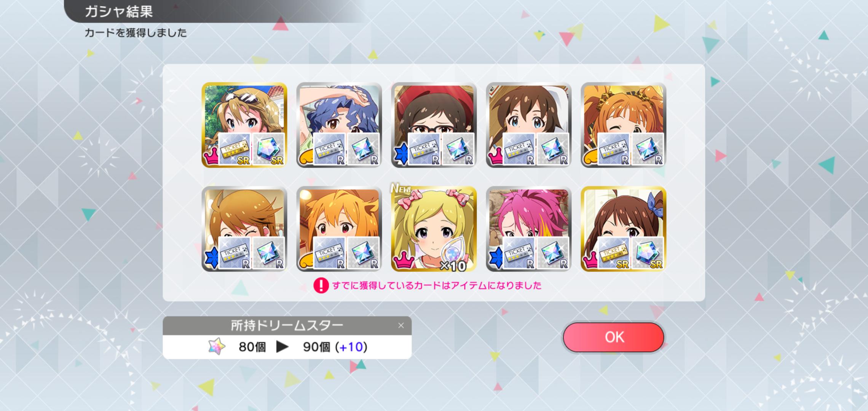This screenshot has height=411, width=868.
Task: Select orange-haired red-eyed idol card
Action: 339,229
